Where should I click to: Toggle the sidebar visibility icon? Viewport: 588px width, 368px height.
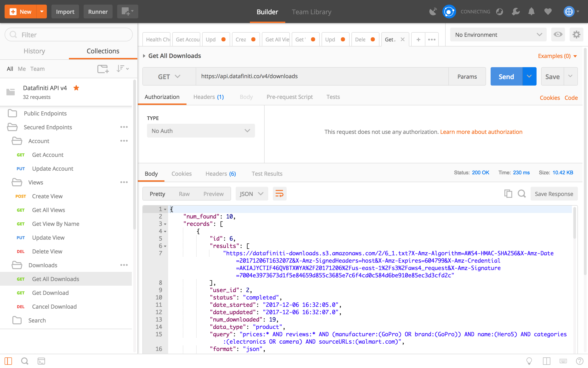[x=8, y=361]
